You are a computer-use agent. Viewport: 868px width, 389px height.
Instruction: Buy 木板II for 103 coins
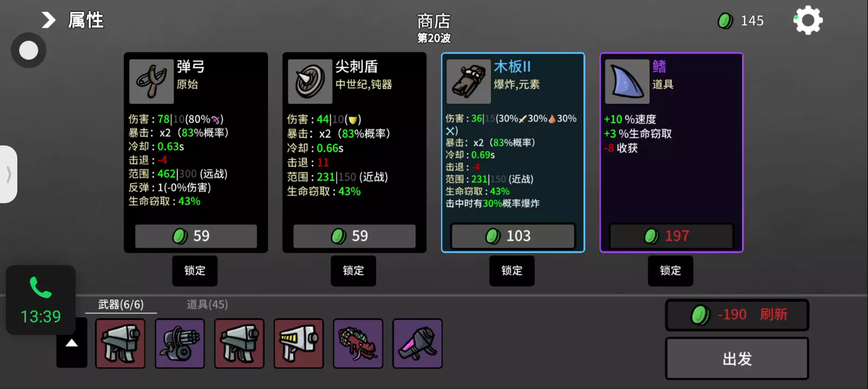[x=513, y=236]
